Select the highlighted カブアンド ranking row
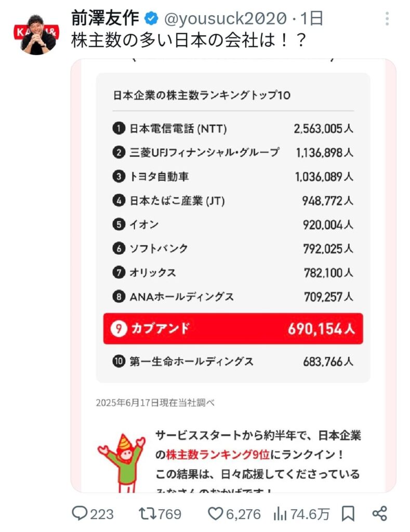The image size is (410, 532). coord(233,328)
